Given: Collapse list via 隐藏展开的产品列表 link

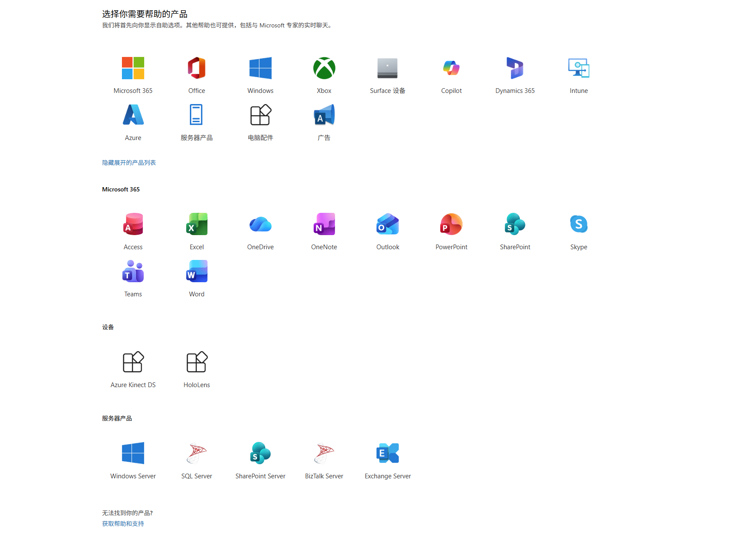Looking at the screenshot, I should pyautogui.click(x=129, y=163).
